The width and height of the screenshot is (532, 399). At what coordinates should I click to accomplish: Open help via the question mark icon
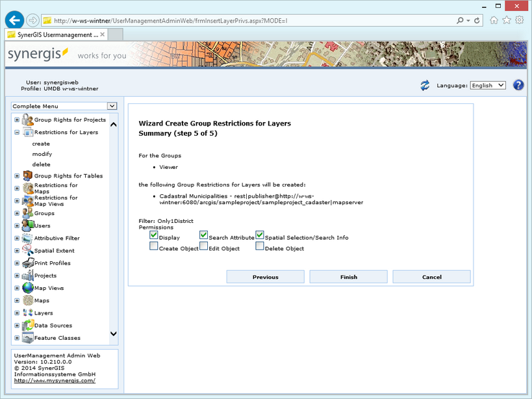point(517,84)
